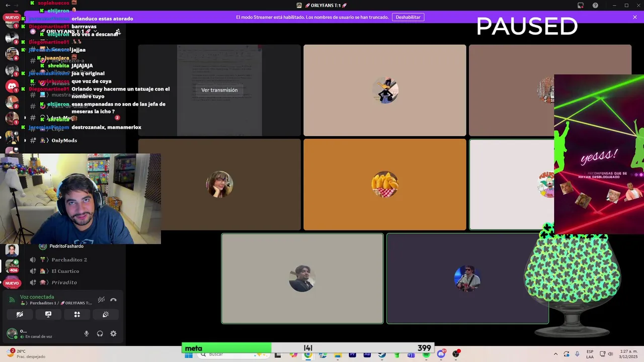Viewport: 644px width, 362px height.
Task: Open the soundboard icon
Action: (x=106, y=314)
